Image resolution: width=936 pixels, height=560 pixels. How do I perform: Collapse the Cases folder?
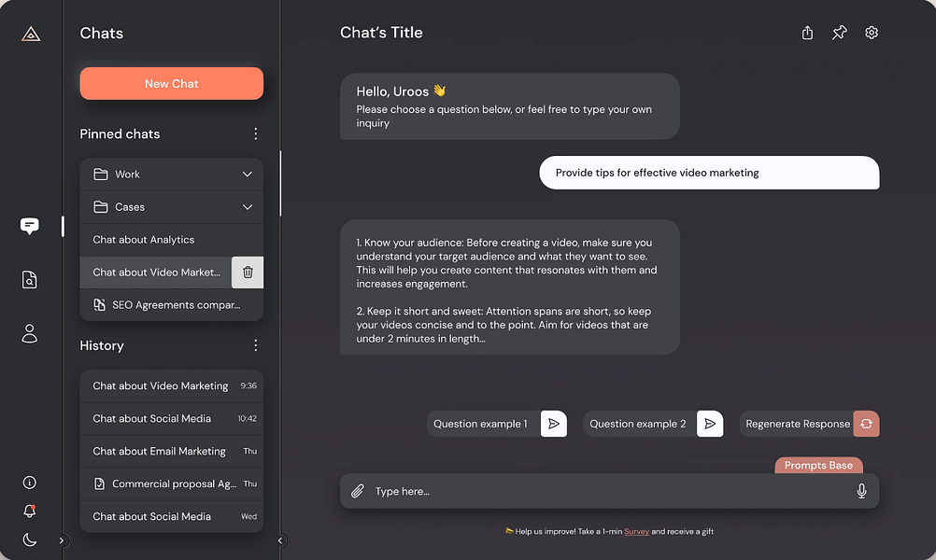click(248, 206)
